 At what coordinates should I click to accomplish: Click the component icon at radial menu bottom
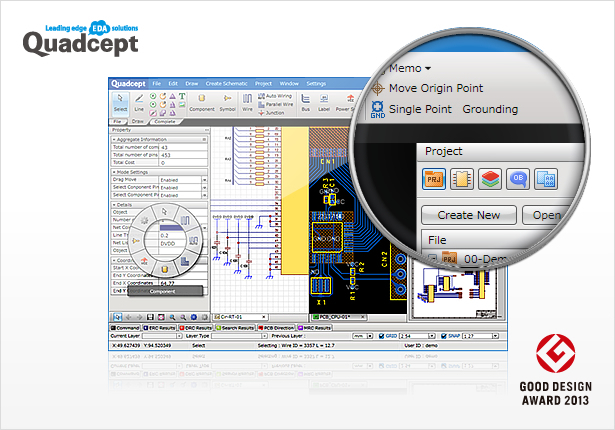[x=164, y=270]
